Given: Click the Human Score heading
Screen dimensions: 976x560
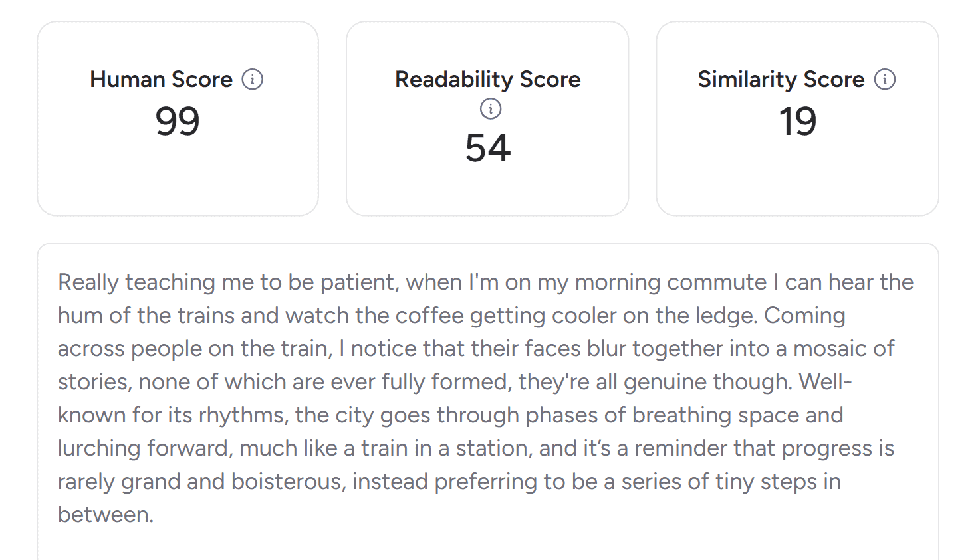Looking at the screenshot, I should (x=162, y=80).
